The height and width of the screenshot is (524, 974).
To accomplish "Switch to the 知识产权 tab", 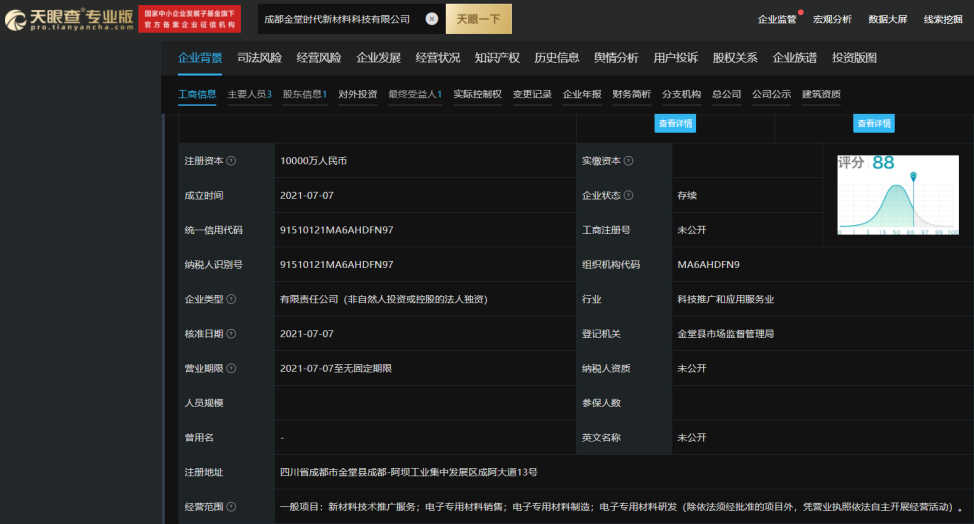I will 497,58.
